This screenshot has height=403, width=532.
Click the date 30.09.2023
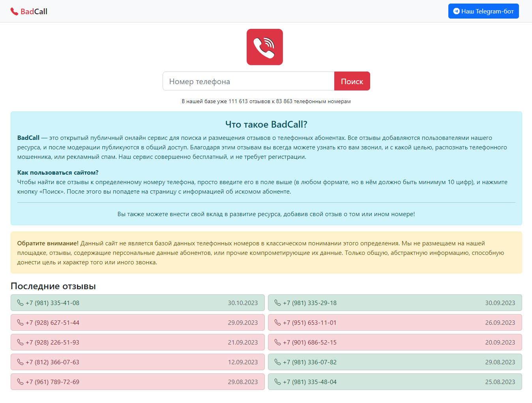point(500,303)
